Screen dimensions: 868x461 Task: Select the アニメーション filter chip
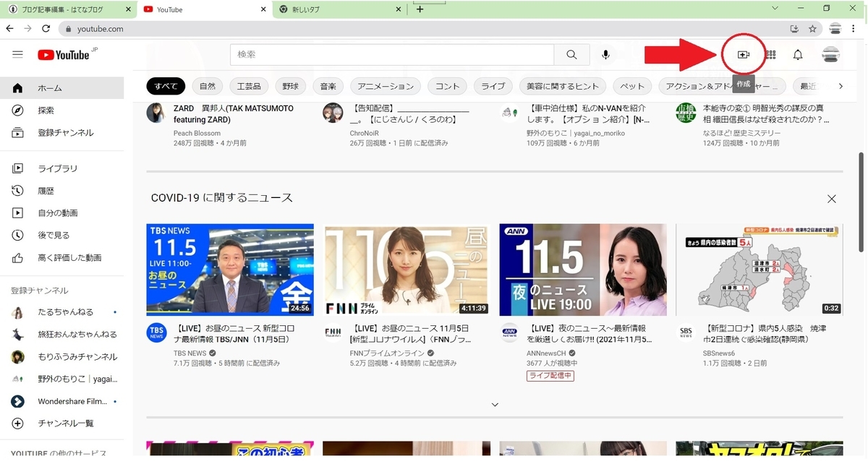[x=386, y=86]
